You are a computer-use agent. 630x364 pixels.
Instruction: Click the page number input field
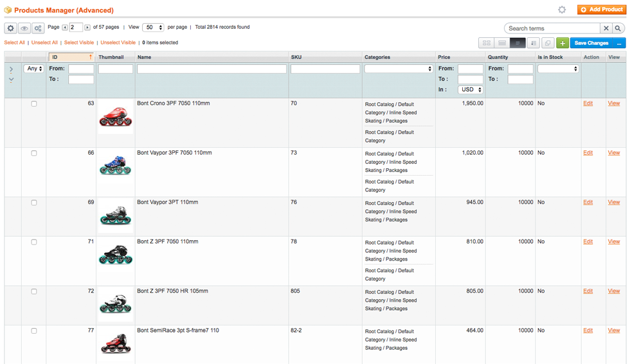[x=76, y=28]
